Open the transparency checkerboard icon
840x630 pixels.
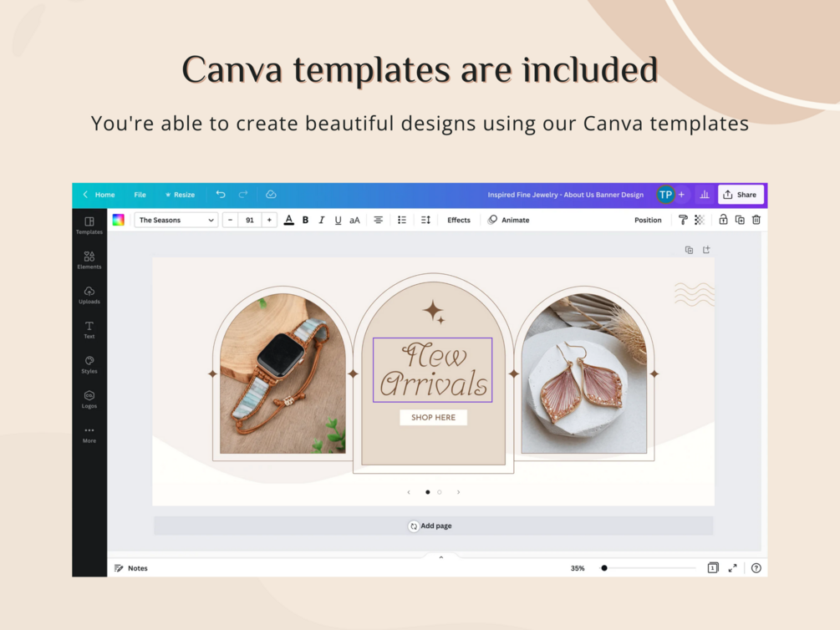pos(700,220)
